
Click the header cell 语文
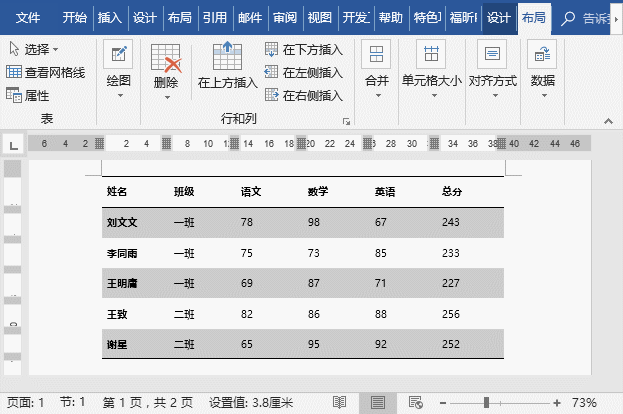251,192
